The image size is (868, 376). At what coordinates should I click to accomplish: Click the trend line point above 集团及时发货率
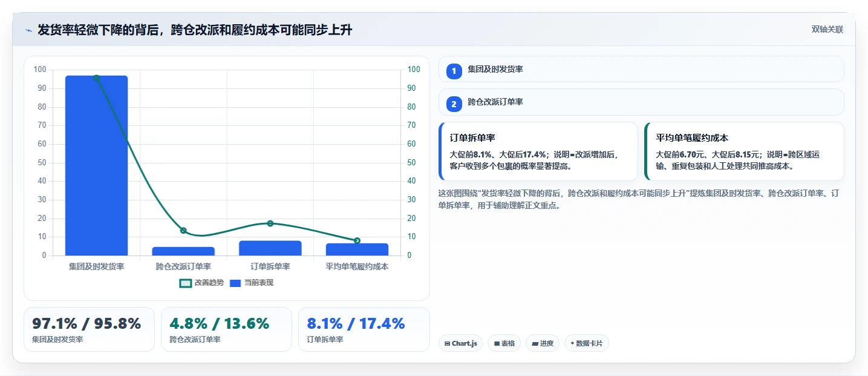pyautogui.click(x=97, y=78)
